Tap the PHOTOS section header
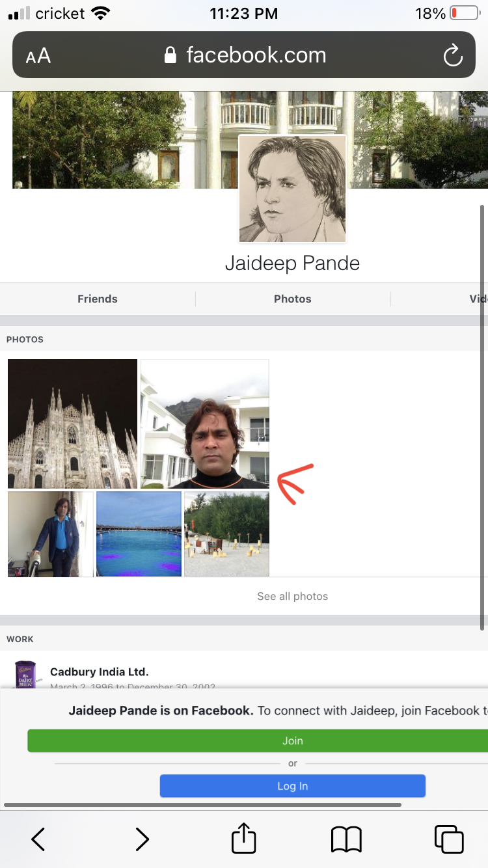Viewport: 488px width, 868px height. click(25, 340)
